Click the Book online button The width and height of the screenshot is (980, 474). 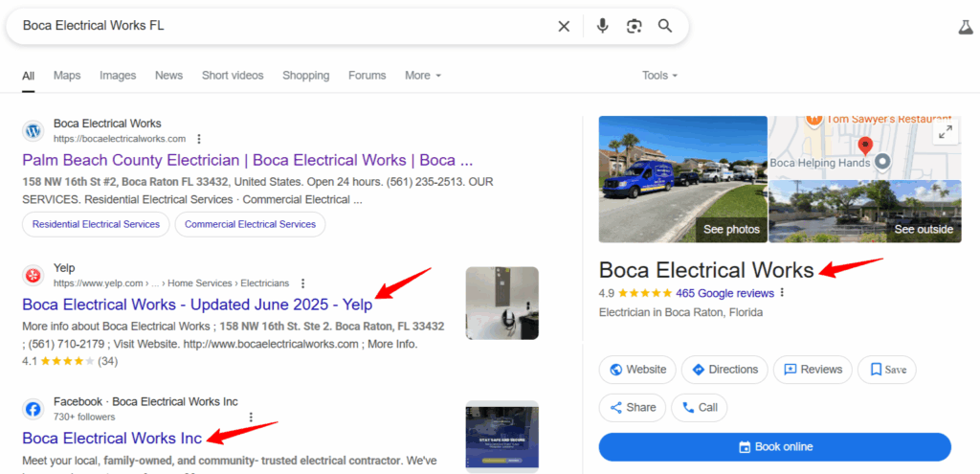click(x=775, y=447)
